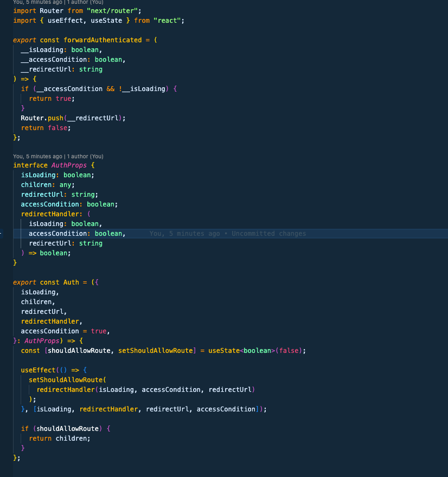Image resolution: width=448 pixels, height=477 pixels.
Task: Click the ") => boolean;" return type
Action: (x=46, y=253)
